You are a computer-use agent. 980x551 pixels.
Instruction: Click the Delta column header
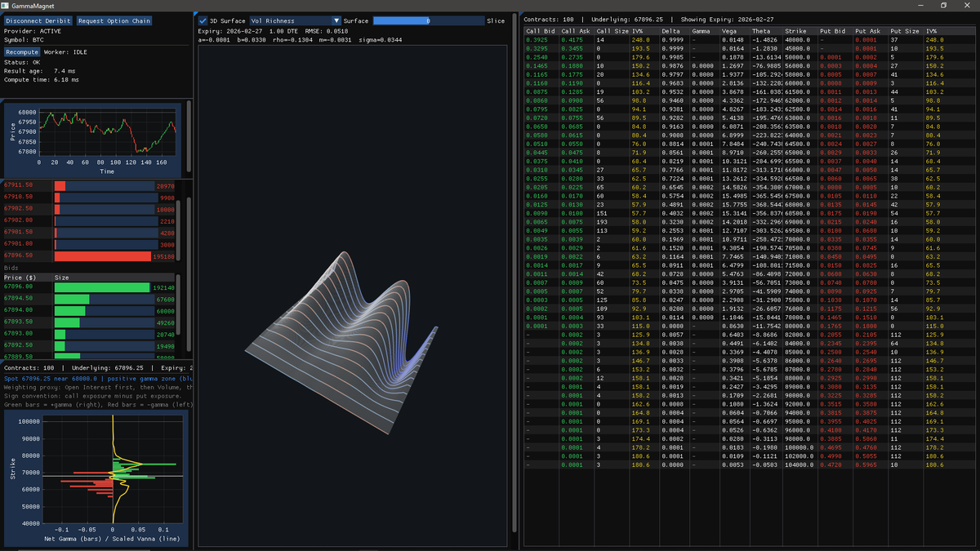coord(674,30)
